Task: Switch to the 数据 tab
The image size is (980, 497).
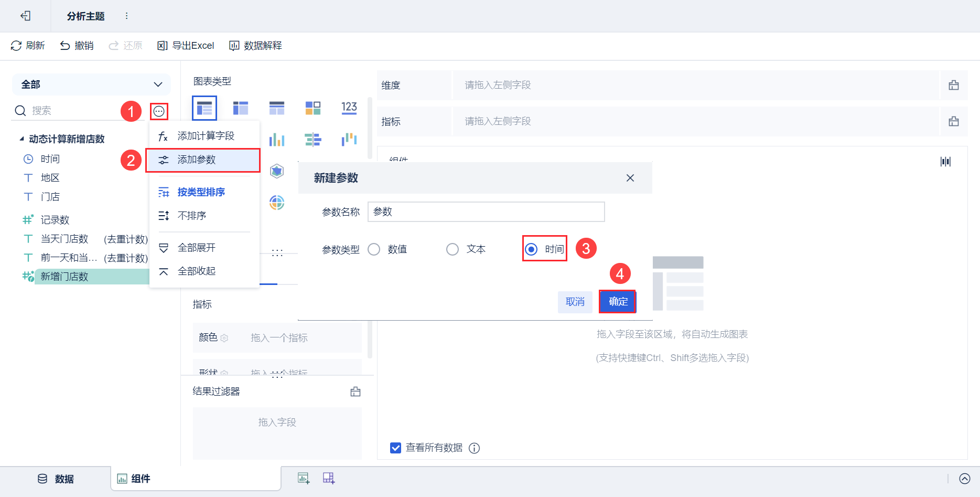Action: [x=56, y=479]
